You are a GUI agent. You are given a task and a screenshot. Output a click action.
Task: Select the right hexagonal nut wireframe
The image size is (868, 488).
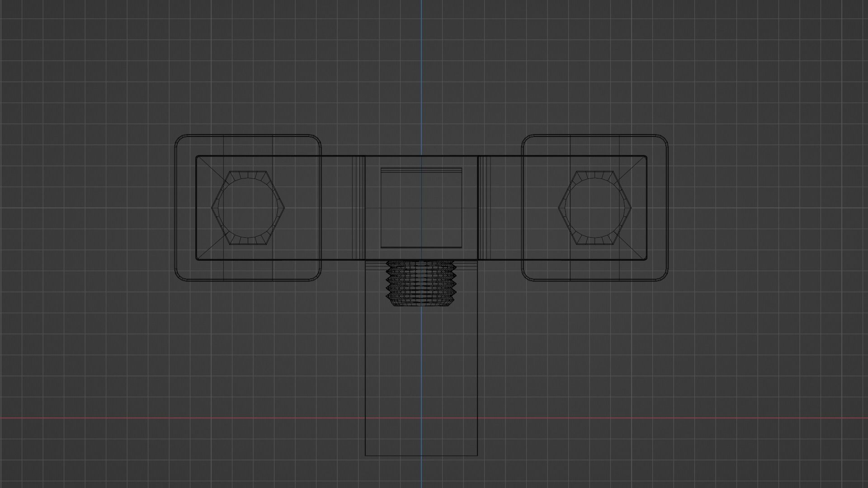tap(595, 208)
